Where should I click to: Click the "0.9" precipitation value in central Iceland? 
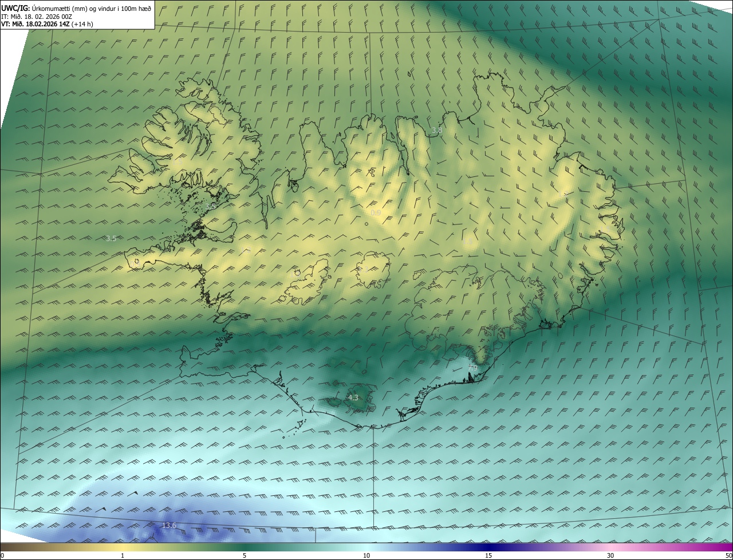point(376,212)
